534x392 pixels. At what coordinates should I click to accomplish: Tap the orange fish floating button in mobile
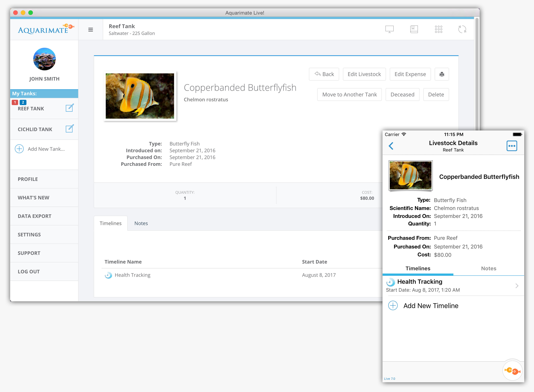[512, 370]
